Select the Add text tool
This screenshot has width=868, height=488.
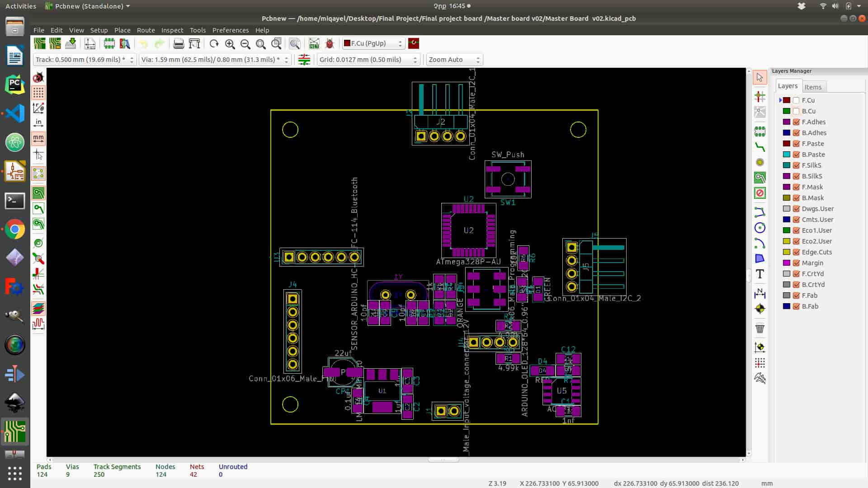759,274
